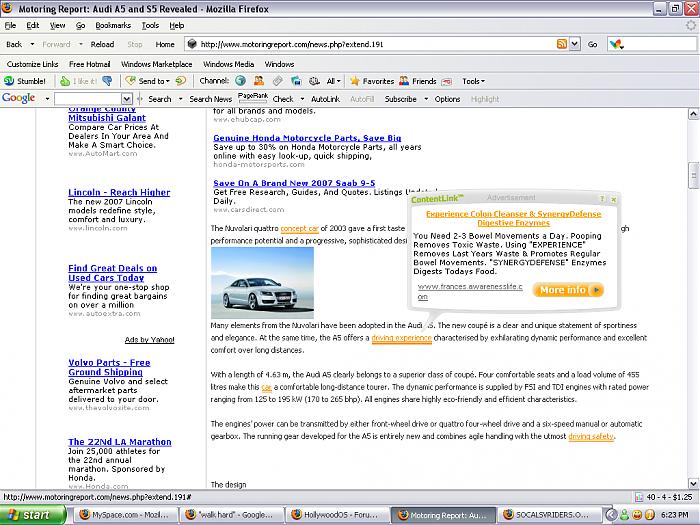The image size is (700, 525).
Task: Expand hidden system tray icons arrow
Action: point(612,515)
